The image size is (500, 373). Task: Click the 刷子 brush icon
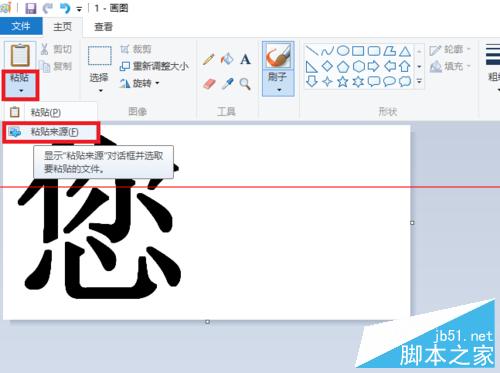(x=278, y=55)
